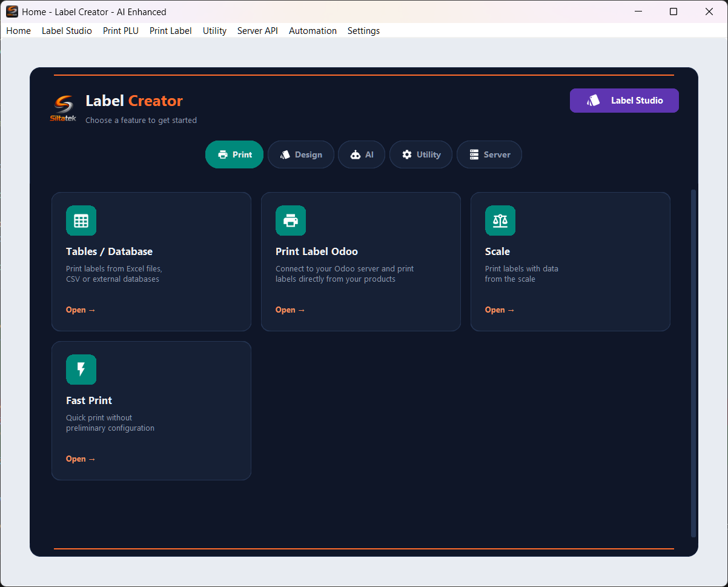Open the Settings menu

363,31
